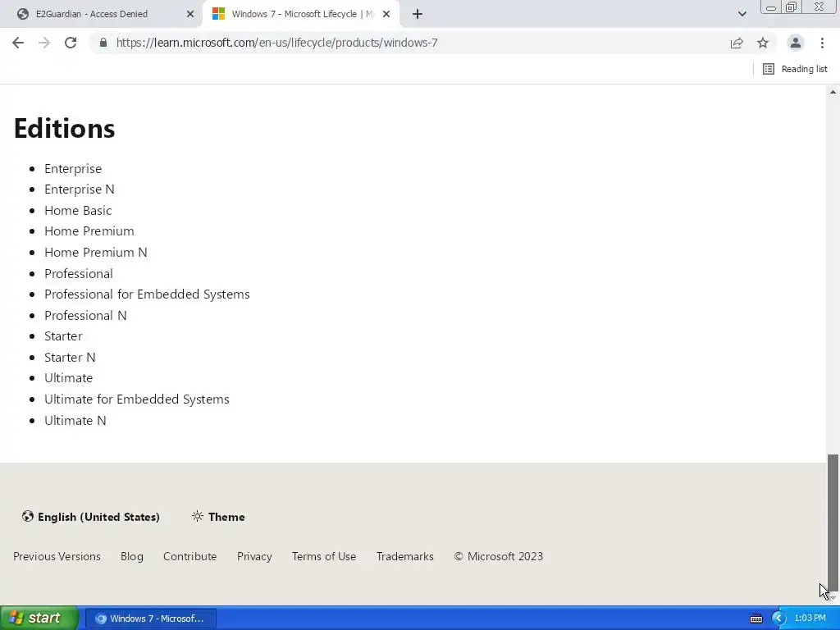Expand the tab search dropdown
The image size is (840, 630).
tap(742, 14)
